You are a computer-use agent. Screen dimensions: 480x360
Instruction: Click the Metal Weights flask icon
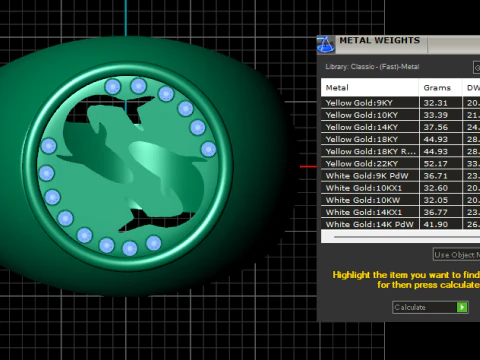(x=326, y=44)
